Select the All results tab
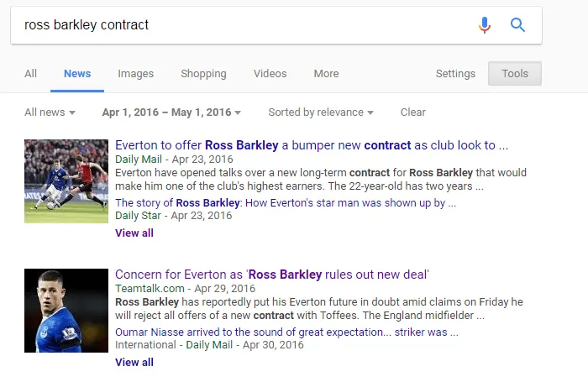This screenshot has height=382, width=588. tap(30, 74)
